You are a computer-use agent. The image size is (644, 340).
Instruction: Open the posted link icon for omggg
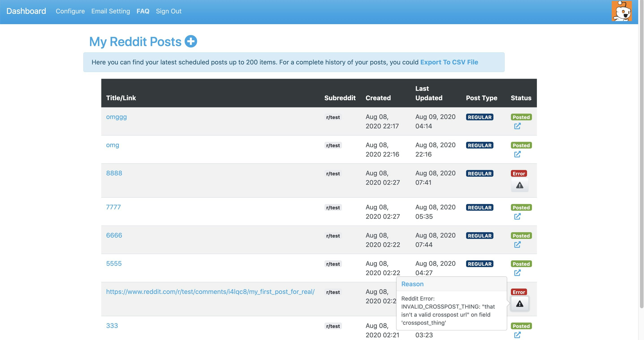click(517, 126)
